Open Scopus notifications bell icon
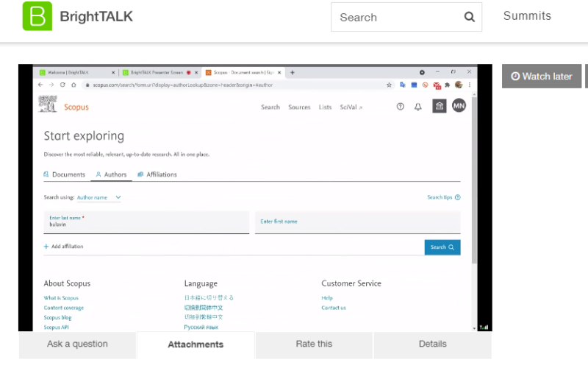Image resolution: width=588 pixels, height=368 pixels. [x=418, y=107]
